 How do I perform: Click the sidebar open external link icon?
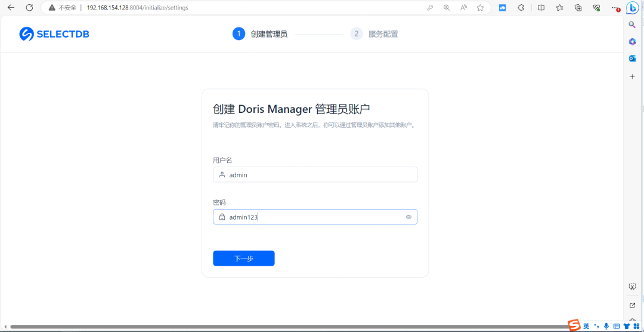tap(633, 305)
